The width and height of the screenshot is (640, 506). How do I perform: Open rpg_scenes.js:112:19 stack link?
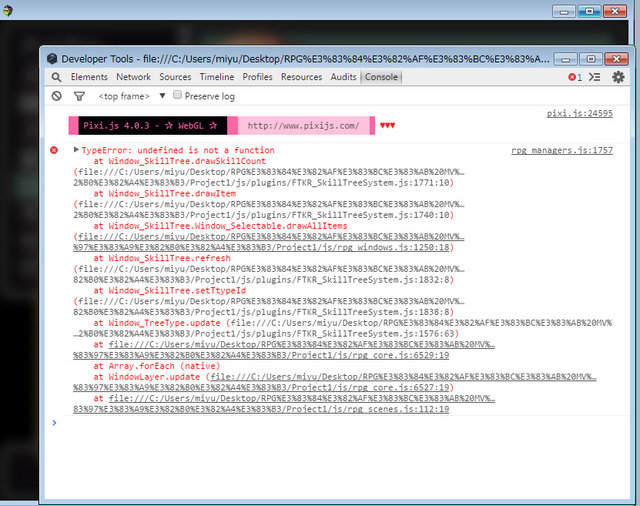point(261,409)
